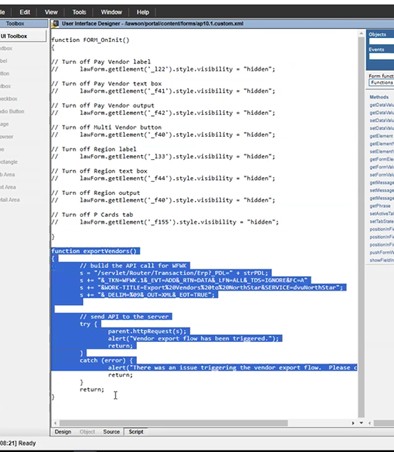Click the pushFormWindow method entry
This screenshot has width=394, height=452.
tap(382, 252)
